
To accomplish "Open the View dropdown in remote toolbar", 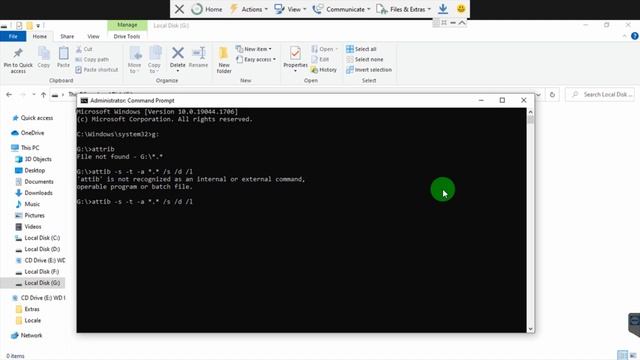I will coord(290,9).
